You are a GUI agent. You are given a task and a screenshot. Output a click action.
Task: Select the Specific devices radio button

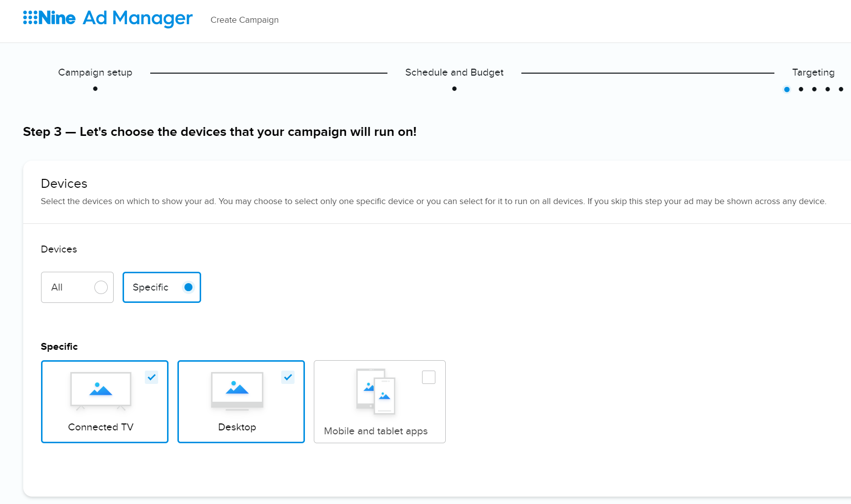tap(188, 287)
